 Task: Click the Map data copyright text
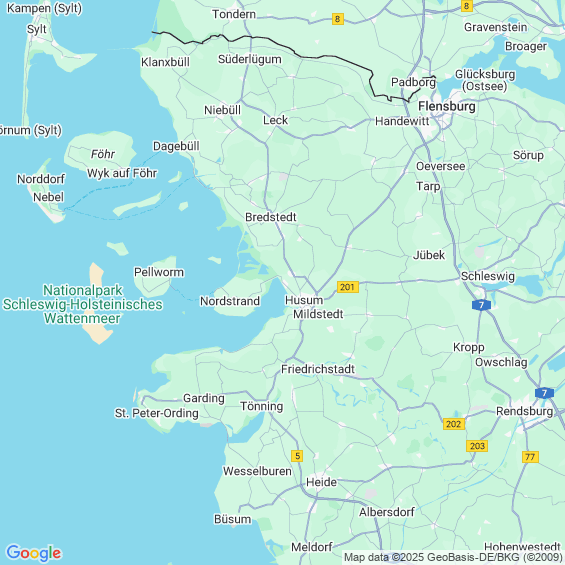(x=453, y=557)
